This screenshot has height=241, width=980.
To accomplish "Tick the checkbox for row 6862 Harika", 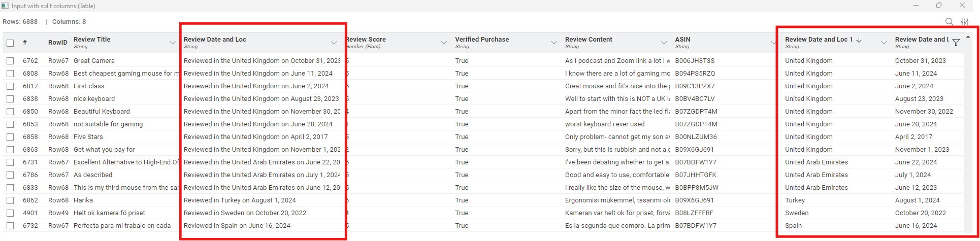I will (10, 200).
